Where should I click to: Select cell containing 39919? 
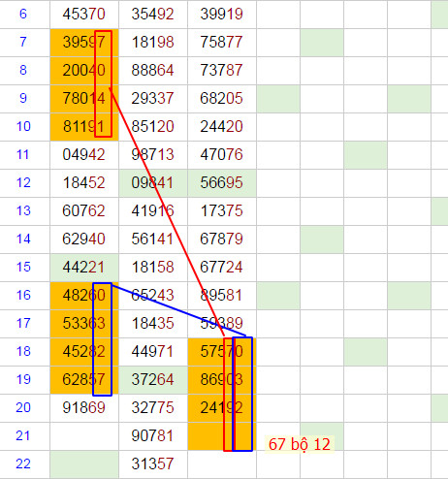tap(222, 15)
